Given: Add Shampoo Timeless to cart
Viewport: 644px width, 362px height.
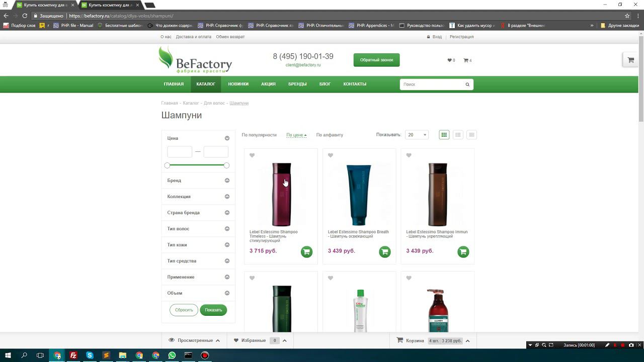Looking at the screenshot, I should (x=306, y=252).
